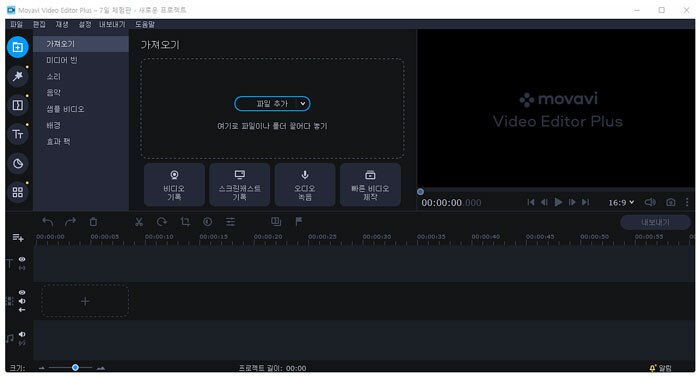Image resolution: width=700 pixels, height=377 pixels.
Task: Select 미디어 빈 in the side list
Action: (81, 60)
